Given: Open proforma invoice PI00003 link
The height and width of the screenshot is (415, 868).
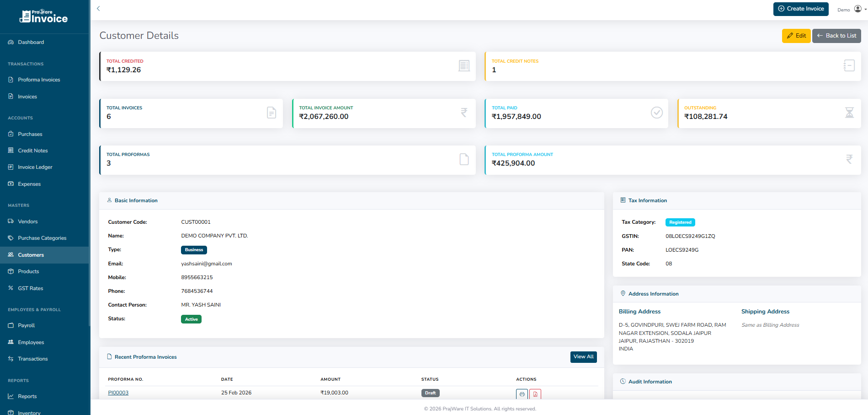Looking at the screenshot, I should click(x=118, y=393).
